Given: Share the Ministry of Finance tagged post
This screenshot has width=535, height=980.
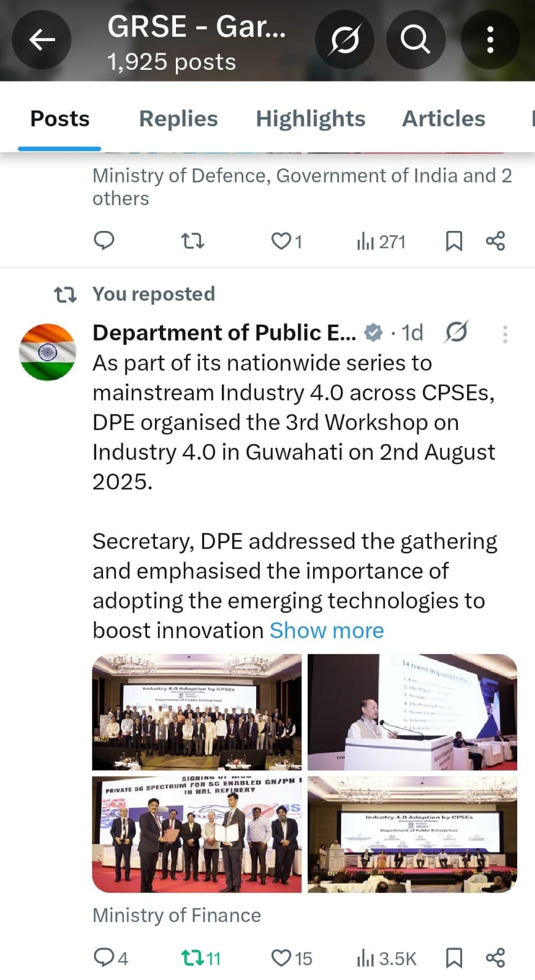Looking at the screenshot, I should tap(495, 957).
